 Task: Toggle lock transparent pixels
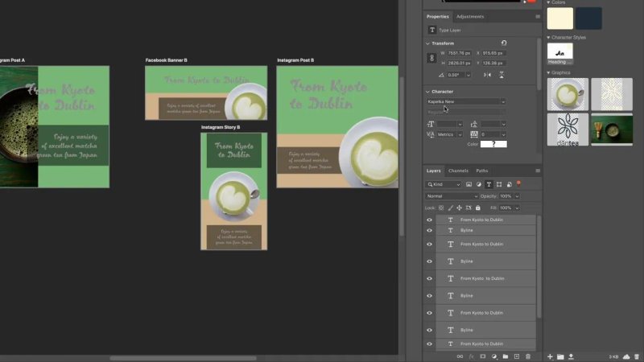pyautogui.click(x=441, y=208)
